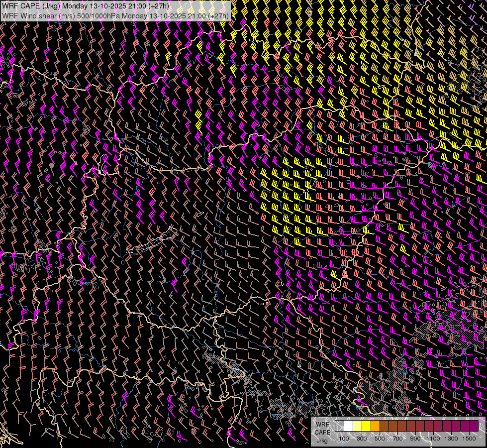Click the rightmost purple legend swatch
The image size is (487, 448).
click(x=473, y=426)
